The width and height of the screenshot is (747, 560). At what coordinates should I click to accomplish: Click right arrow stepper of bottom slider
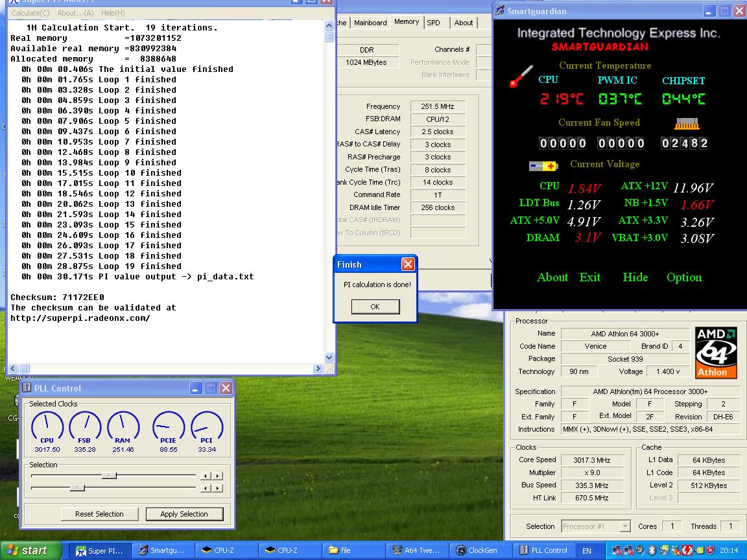pyautogui.click(x=218, y=487)
